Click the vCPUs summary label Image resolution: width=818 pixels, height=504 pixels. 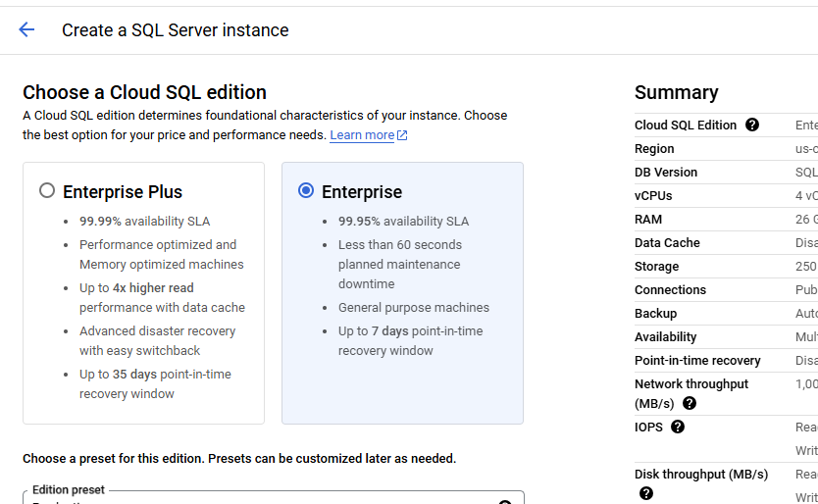(653, 196)
